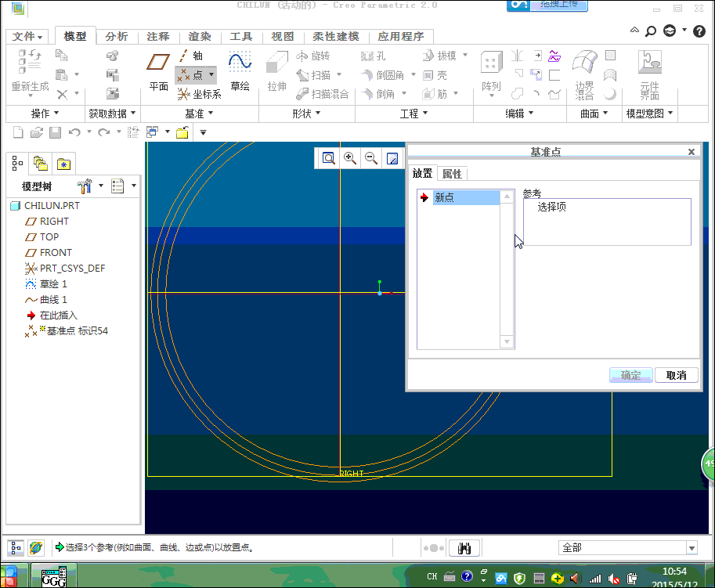
Task: Click the 选择项 reference collector field
Action: pos(607,222)
